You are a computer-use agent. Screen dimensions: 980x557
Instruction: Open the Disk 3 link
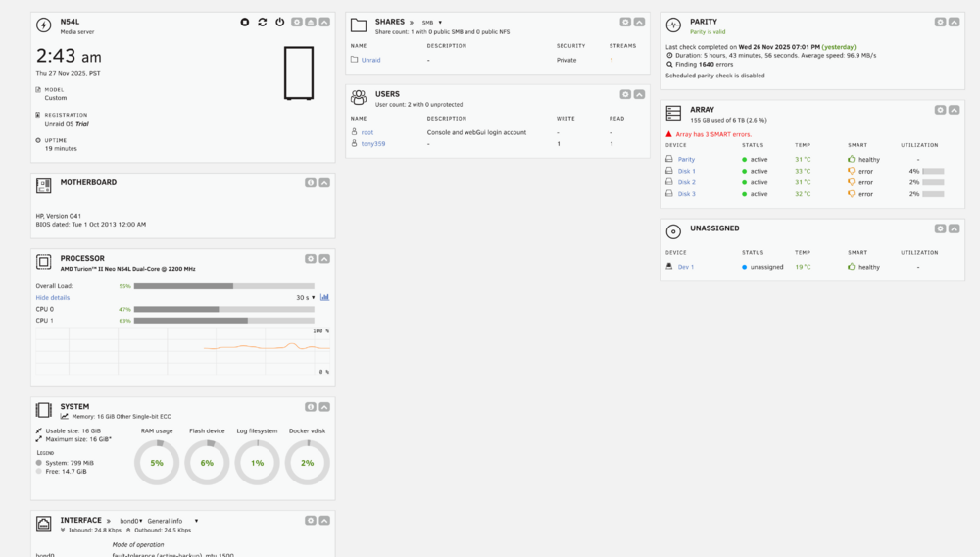686,194
